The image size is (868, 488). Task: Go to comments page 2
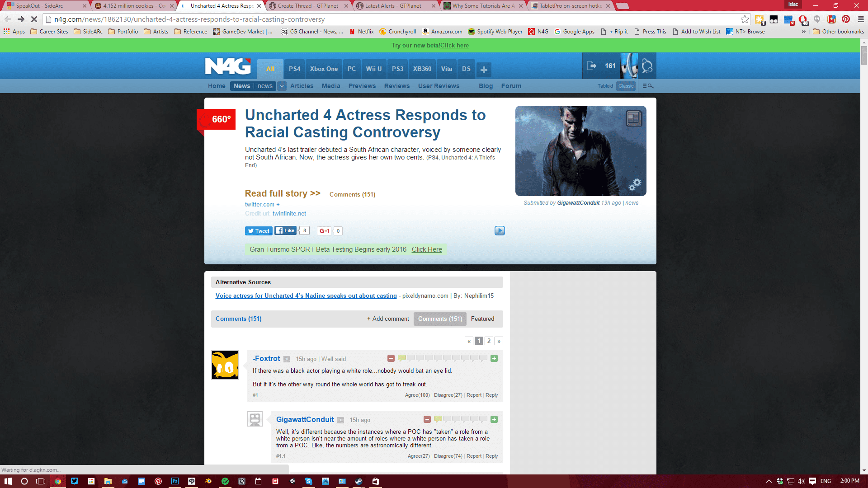pyautogui.click(x=489, y=341)
